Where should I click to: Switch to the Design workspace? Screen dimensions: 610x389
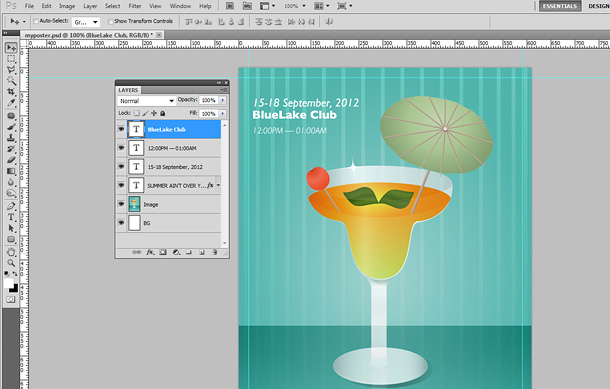(598, 6)
